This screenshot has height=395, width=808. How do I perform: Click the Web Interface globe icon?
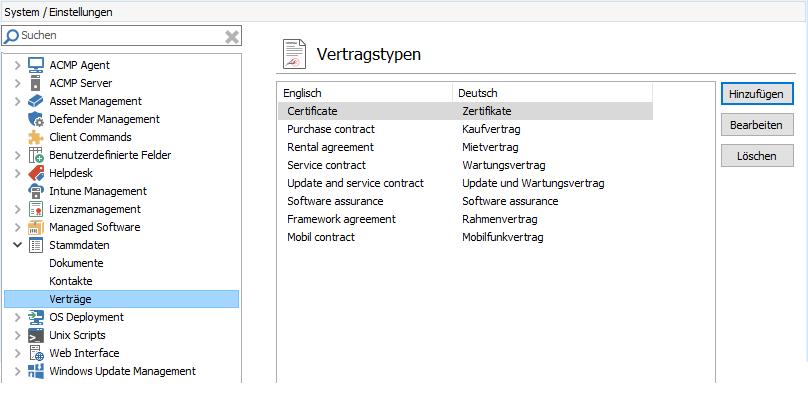coord(36,353)
